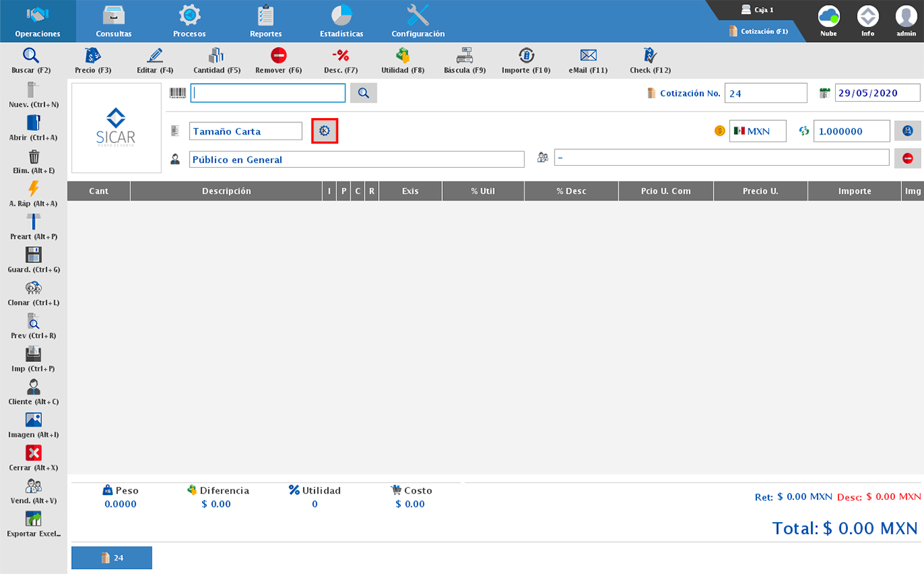Open the Configuración menu

click(418, 21)
